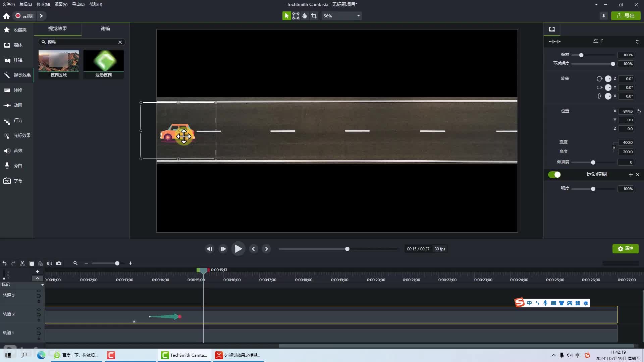This screenshot has height=362, width=644.
Task: Click the Properties (属性) button
Action: (x=626, y=249)
